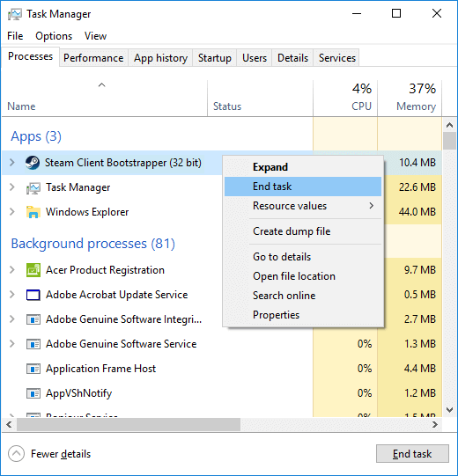
Task: Switch to the Performance tab
Action: click(93, 58)
